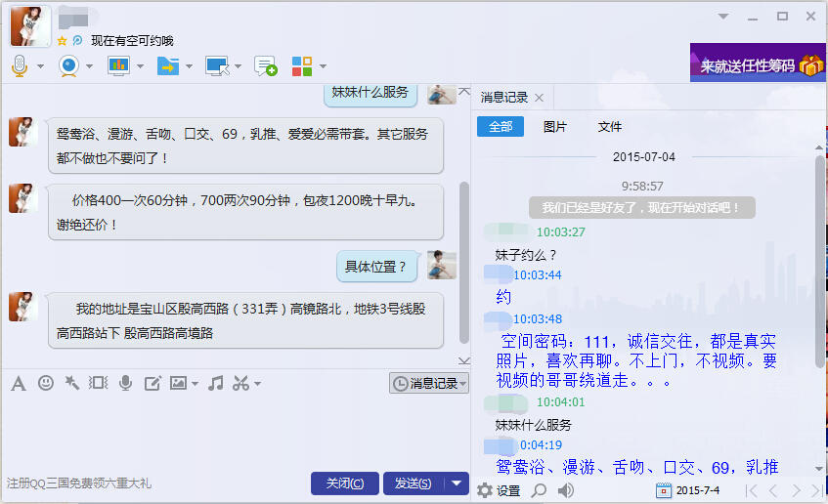Toggle the 消息记录 history button
The width and height of the screenshot is (828, 504).
[429, 383]
